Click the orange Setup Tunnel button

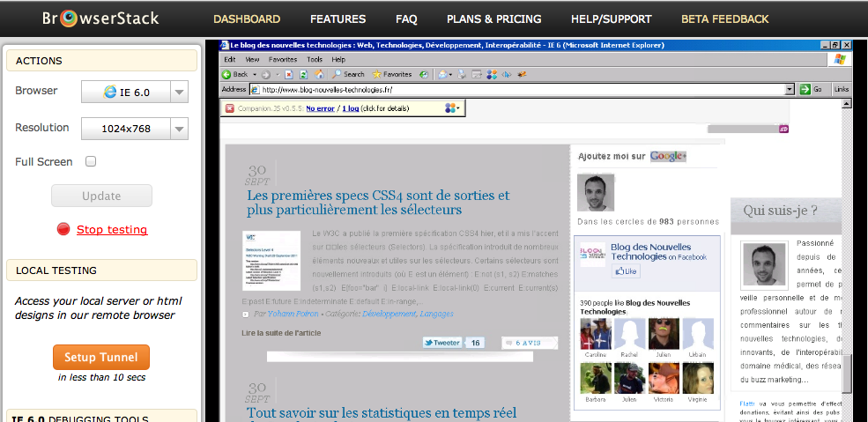point(100,357)
